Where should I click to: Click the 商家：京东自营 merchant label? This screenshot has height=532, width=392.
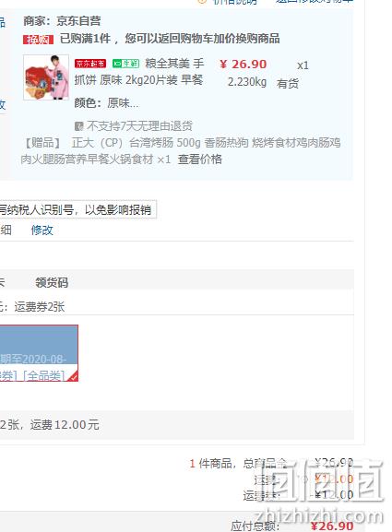point(62,21)
